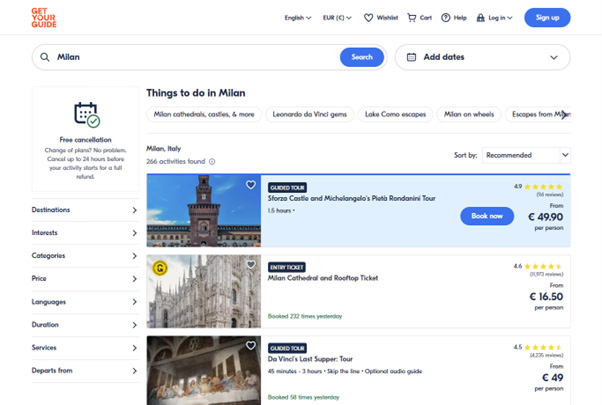The image size is (602, 405).
Task: Click the blue Search button
Action: pyautogui.click(x=362, y=57)
